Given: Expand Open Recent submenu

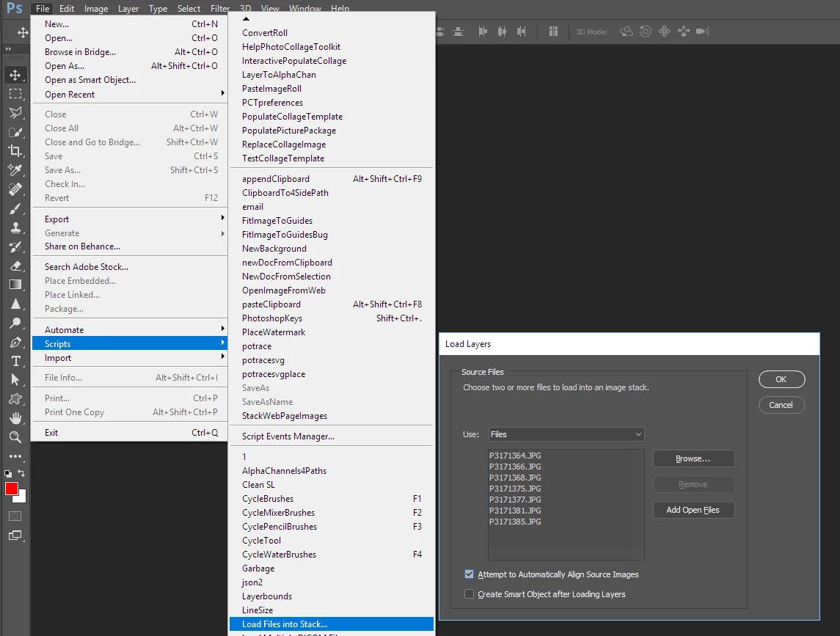Looking at the screenshot, I should click(x=130, y=95).
